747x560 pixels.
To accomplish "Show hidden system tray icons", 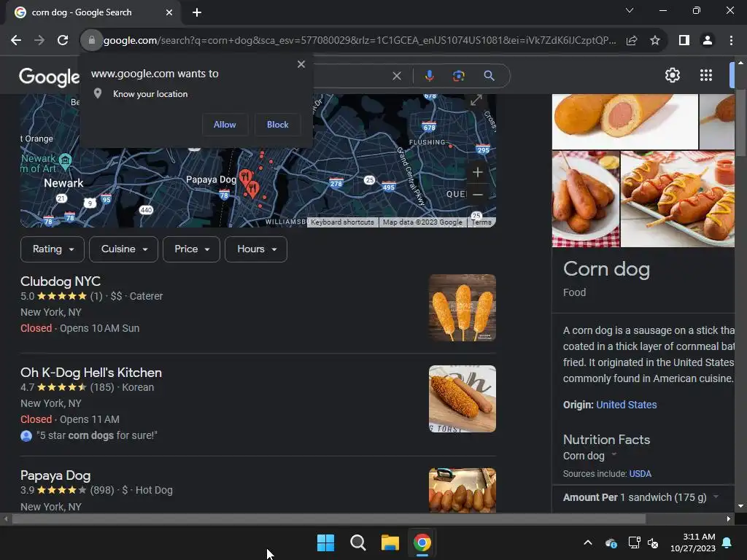I will tap(588, 542).
